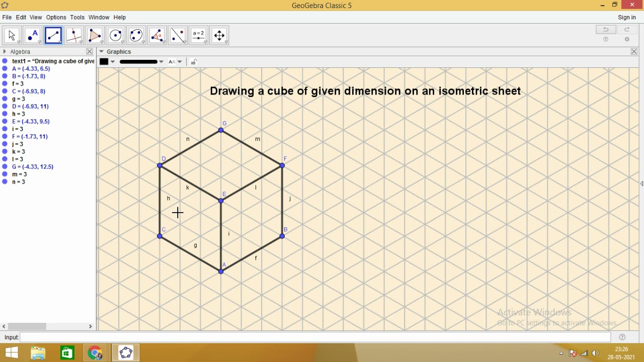Open toolbar help question mark
The image size is (644, 362).
tap(606, 39)
